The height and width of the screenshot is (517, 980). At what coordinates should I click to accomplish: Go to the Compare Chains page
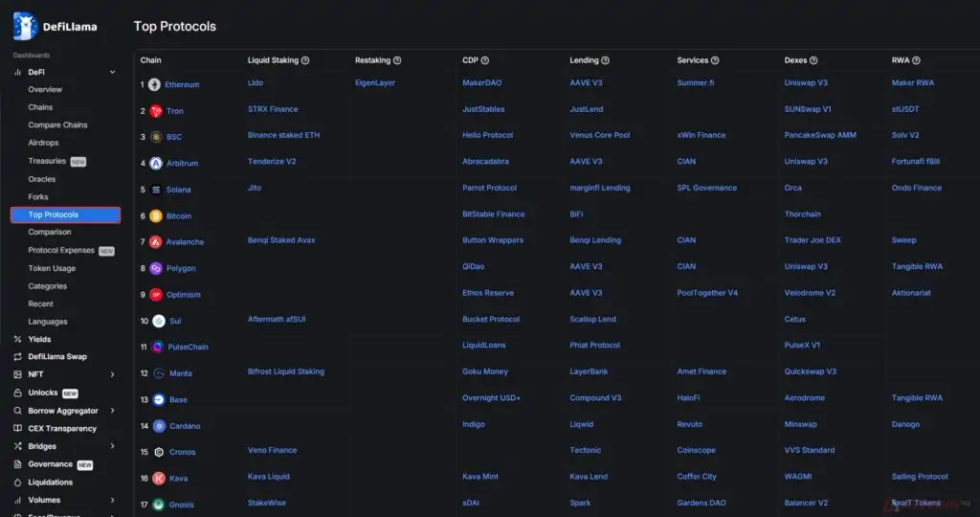57,125
